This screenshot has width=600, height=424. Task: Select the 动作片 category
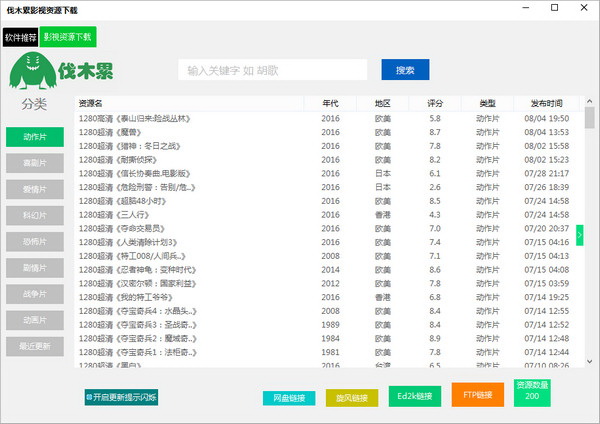(x=35, y=137)
